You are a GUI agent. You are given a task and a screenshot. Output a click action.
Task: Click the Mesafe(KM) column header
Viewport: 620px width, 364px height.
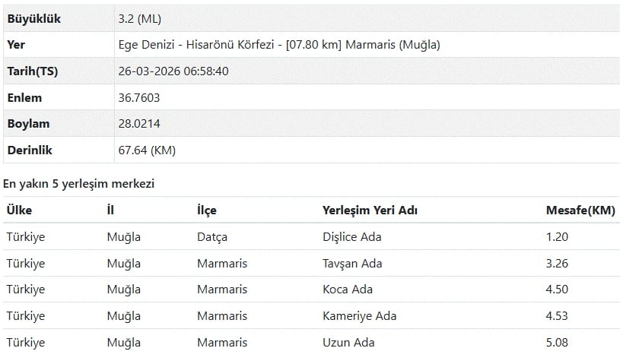(580, 210)
